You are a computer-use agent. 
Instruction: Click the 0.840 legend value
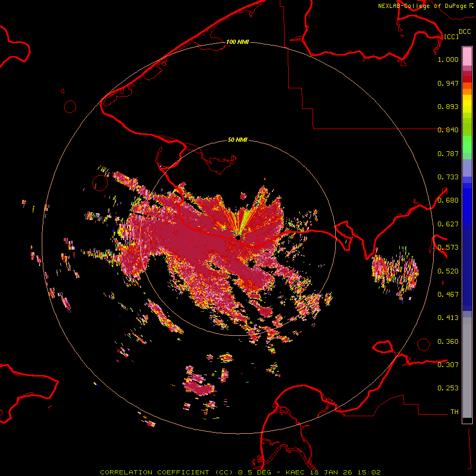448,130
